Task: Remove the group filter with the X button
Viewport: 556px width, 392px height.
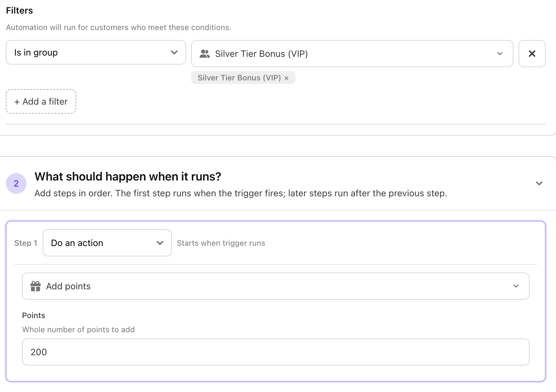Action: click(532, 54)
